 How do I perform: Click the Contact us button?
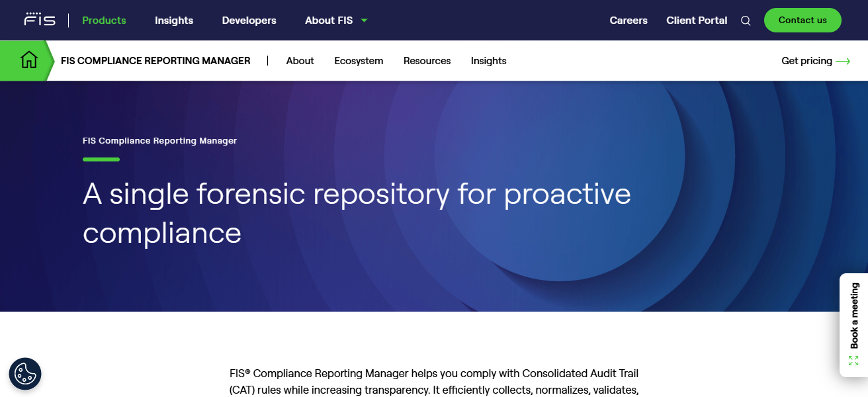click(x=803, y=20)
